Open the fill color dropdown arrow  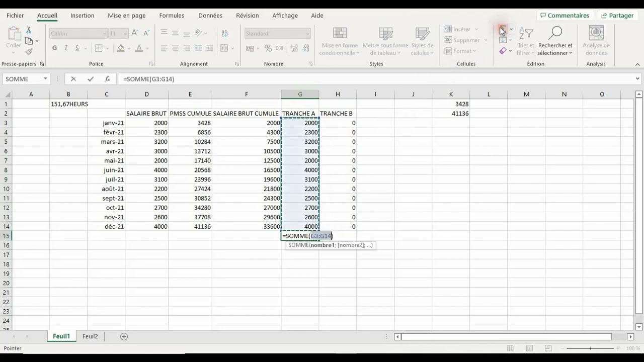pos(128,49)
